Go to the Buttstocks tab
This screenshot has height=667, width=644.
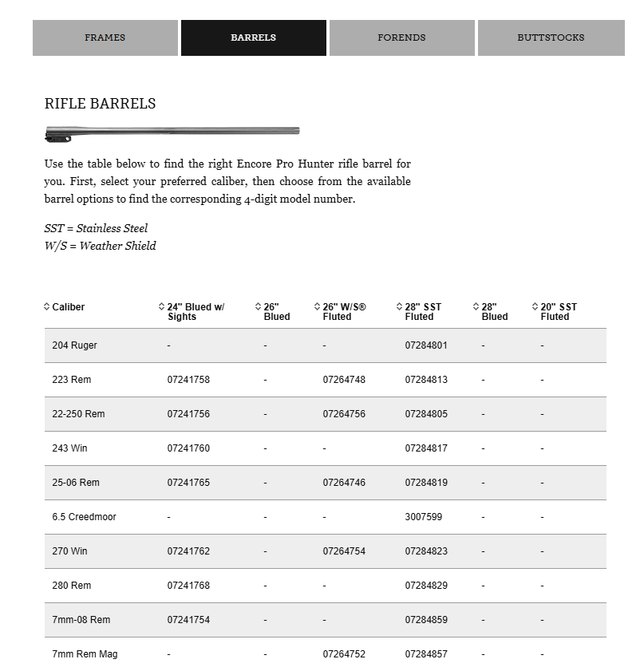coord(551,37)
